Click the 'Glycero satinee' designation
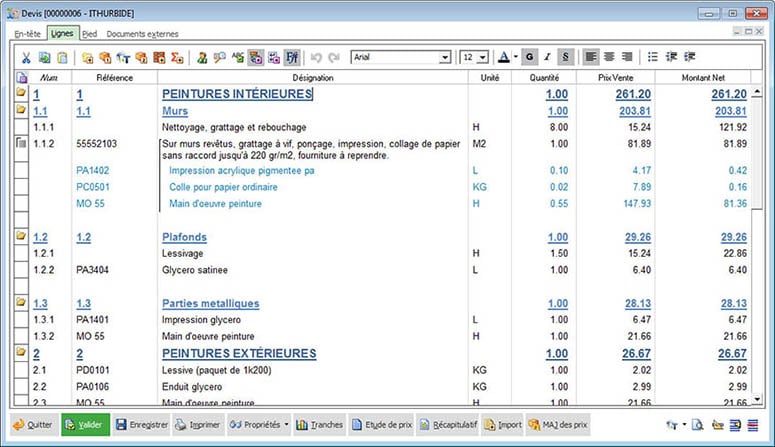The height and width of the screenshot is (447, 775). [x=195, y=270]
